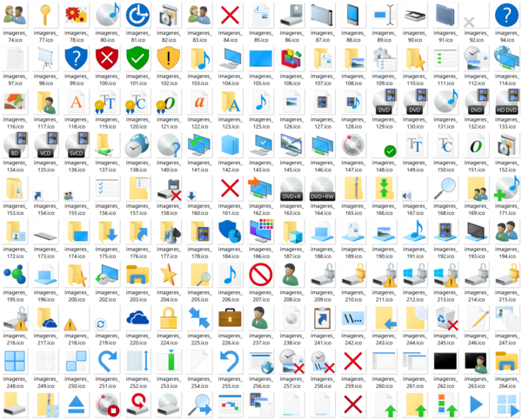This screenshot has width=522, height=420.
Task: Select the colored blocks icon imageres_106.ico
Action: (291, 58)
